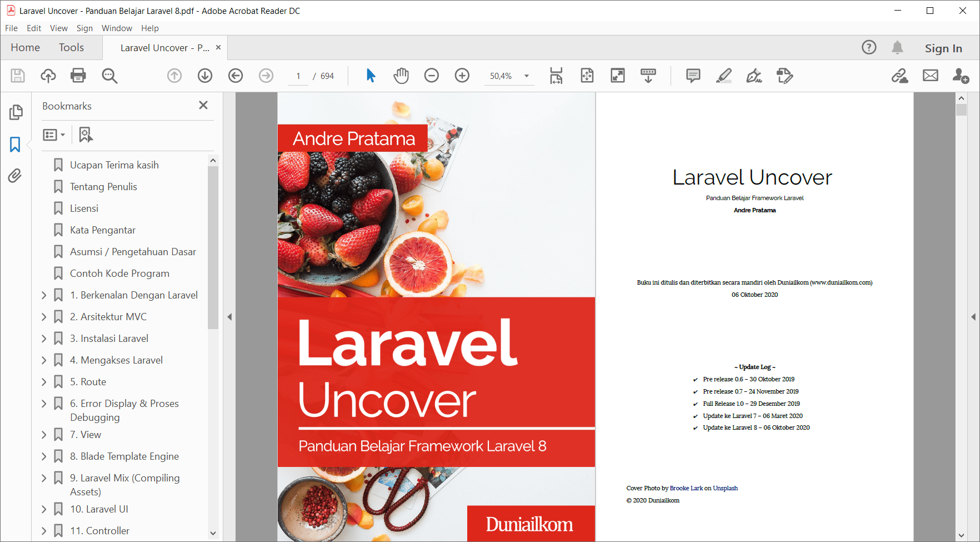The height and width of the screenshot is (542, 980).
Task: Open the Read mode keyboard-arrow toolbar icon
Action: coord(648,76)
